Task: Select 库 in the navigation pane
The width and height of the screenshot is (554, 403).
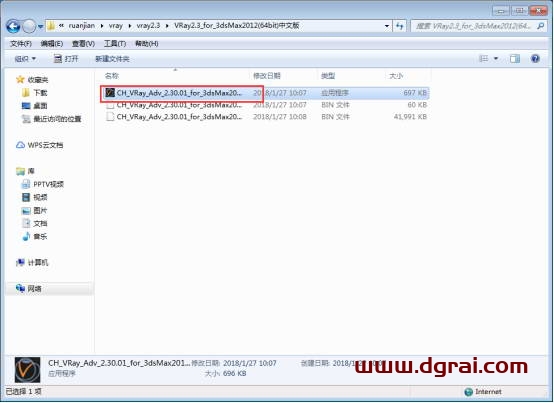Action: [31, 171]
